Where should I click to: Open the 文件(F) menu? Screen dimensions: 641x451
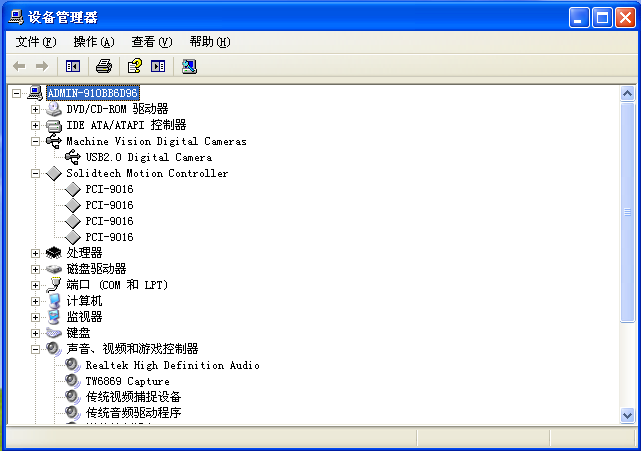(x=36, y=42)
